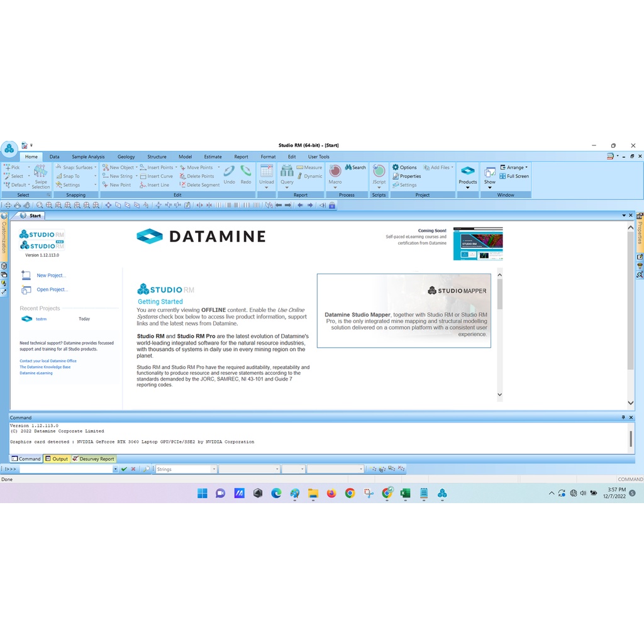This screenshot has width=644, height=644.
Task: Switch to the Output tab
Action: click(57, 458)
